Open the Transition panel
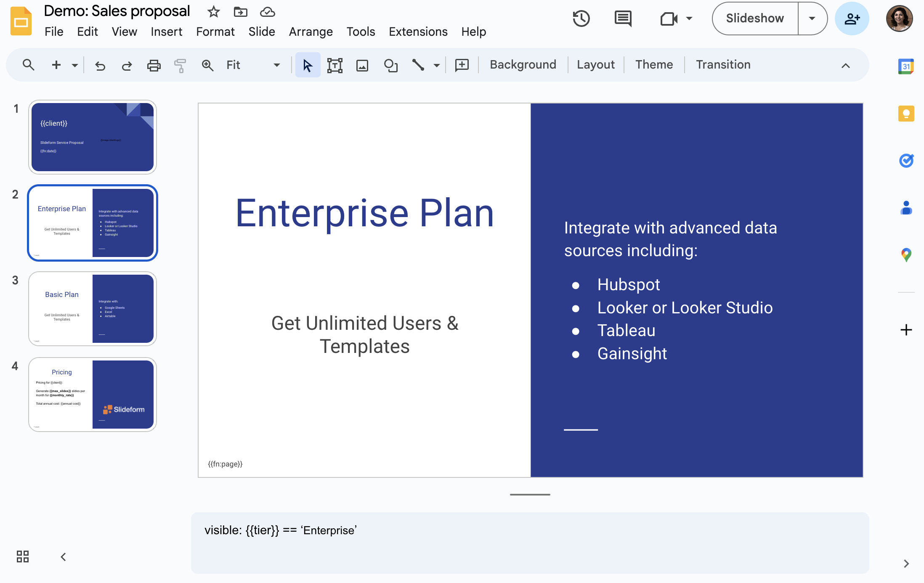Viewport: 924px width, 583px height. (723, 65)
